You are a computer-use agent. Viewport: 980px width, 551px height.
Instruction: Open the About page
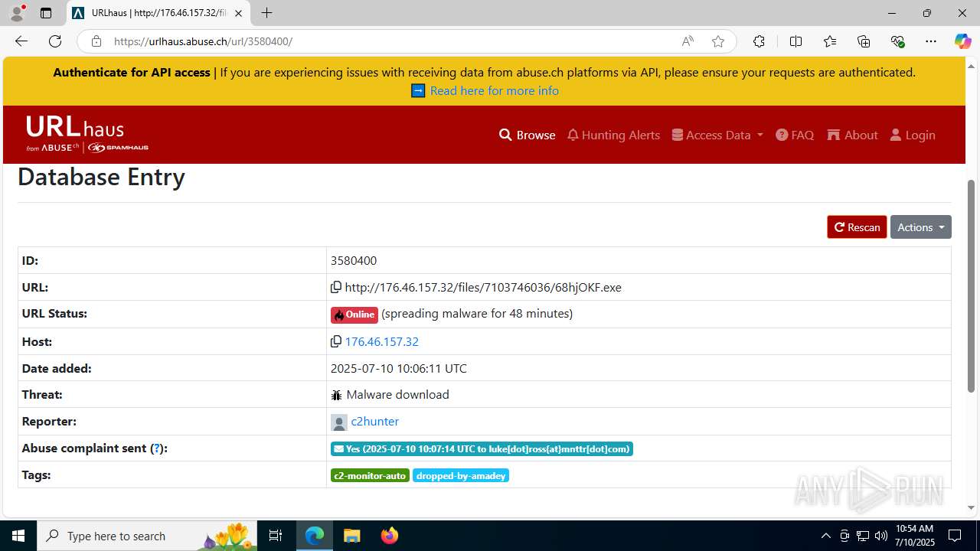click(852, 135)
